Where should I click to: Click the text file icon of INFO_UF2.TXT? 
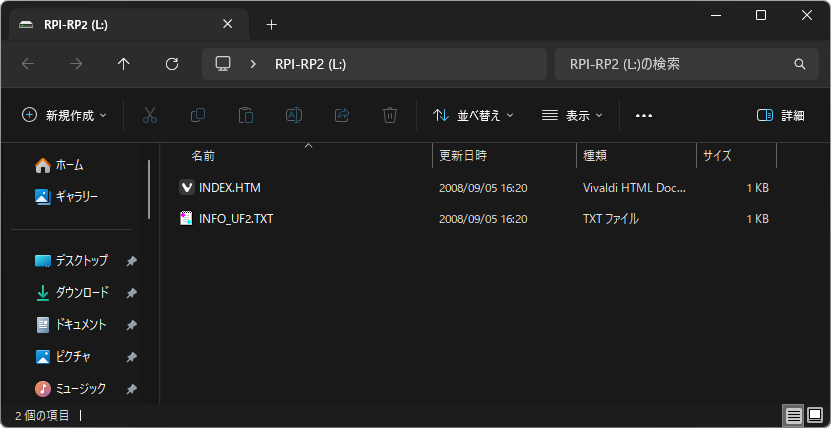pos(186,219)
